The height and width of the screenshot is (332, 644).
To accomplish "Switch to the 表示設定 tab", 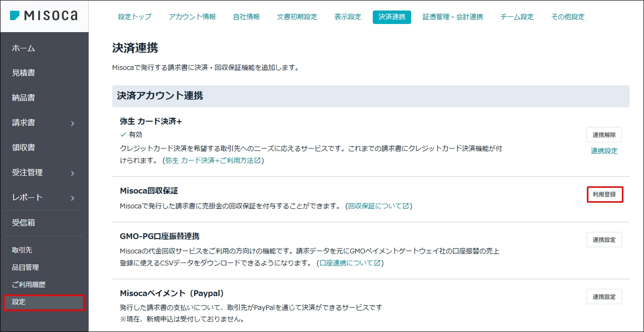I will (348, 17).
